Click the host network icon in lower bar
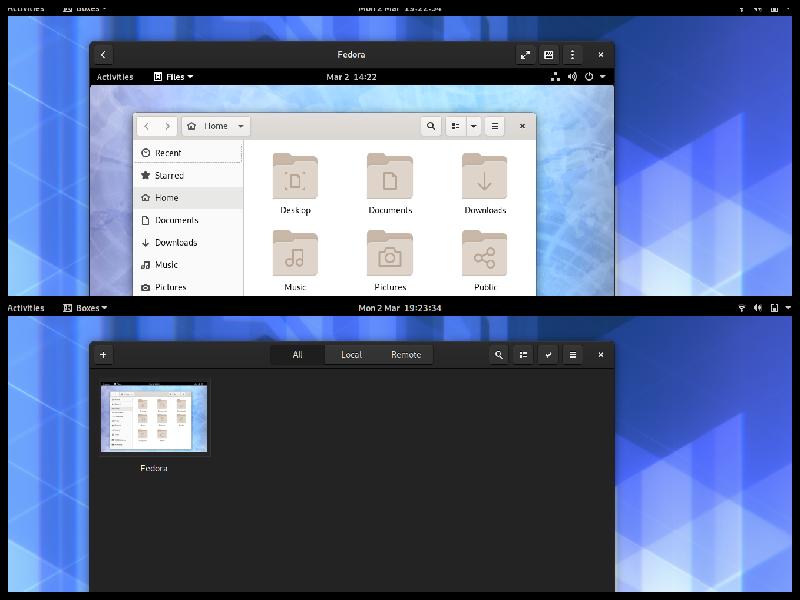This screenshot has width=800, height=600. (742, 308)
